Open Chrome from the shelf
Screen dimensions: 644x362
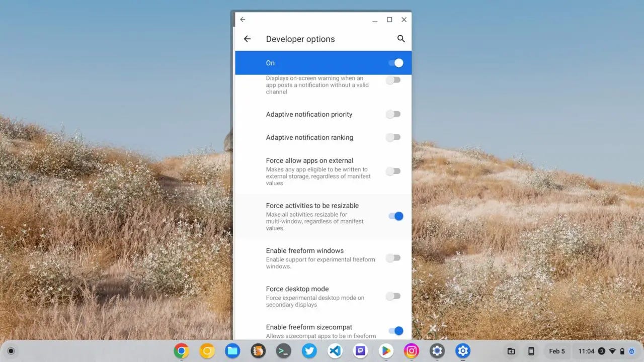click(x=181, y=351)
